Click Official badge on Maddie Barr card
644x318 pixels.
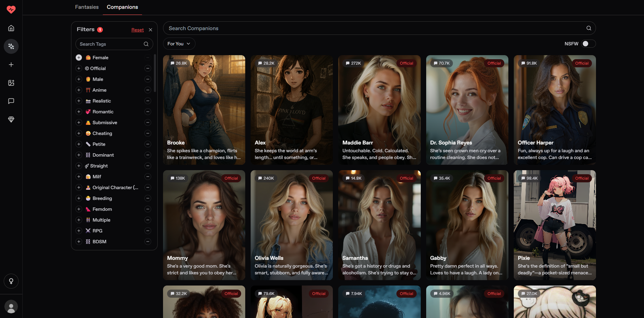(x=407, y=63)
